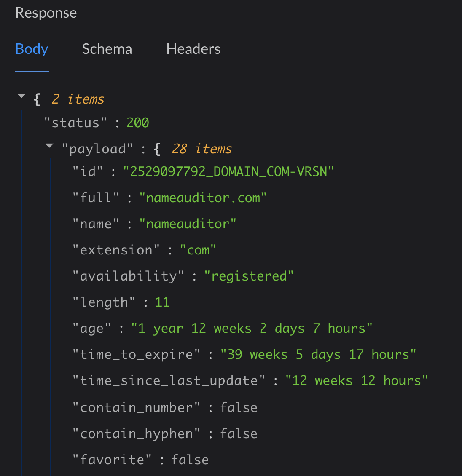This screenshot has width=462, height=476.
Task: Select the "name" key
Action: click(96, 224)
